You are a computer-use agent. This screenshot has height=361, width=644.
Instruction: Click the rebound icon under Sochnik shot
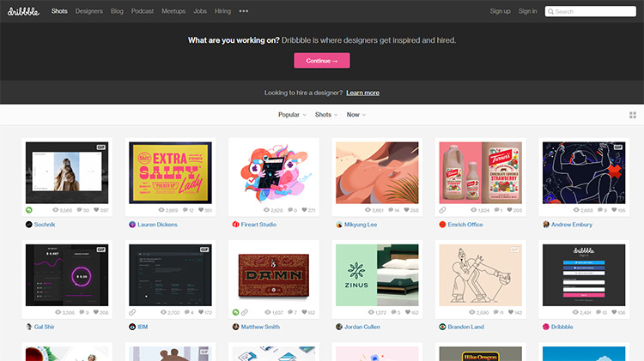[28, 210]
